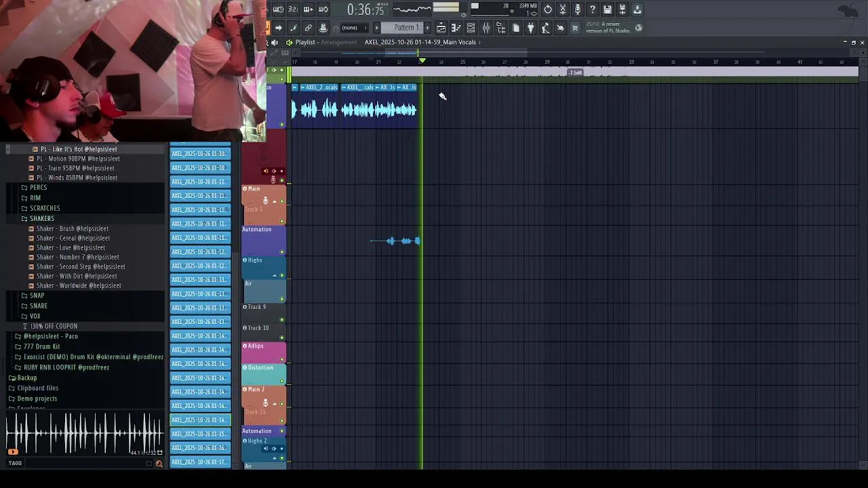Image resolution: width=868 pixels, height=488 pixels.
Task: Click the one-click audio recording microphone icon
Action: [x=578, y=9]
